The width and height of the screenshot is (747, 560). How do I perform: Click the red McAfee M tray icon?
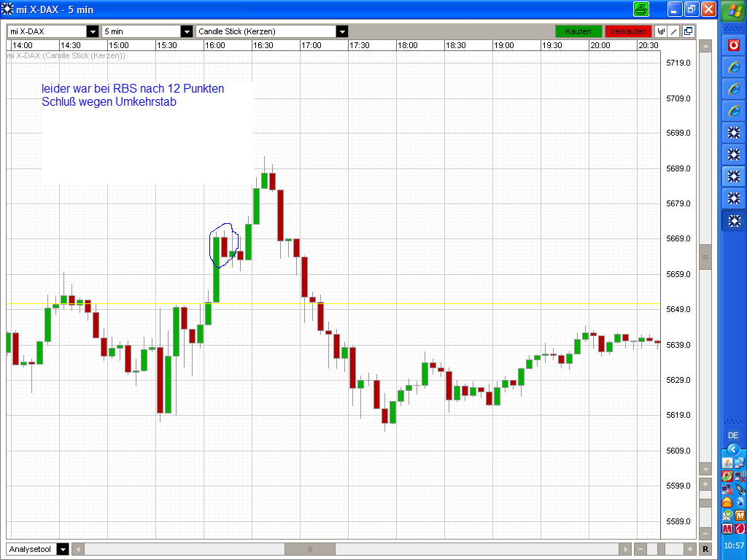point(727,529)
